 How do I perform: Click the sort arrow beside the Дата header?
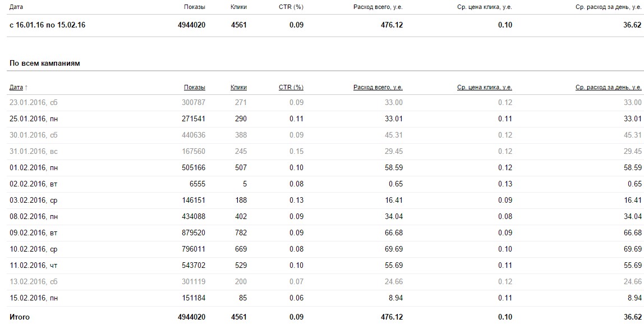tap(26, 88)
